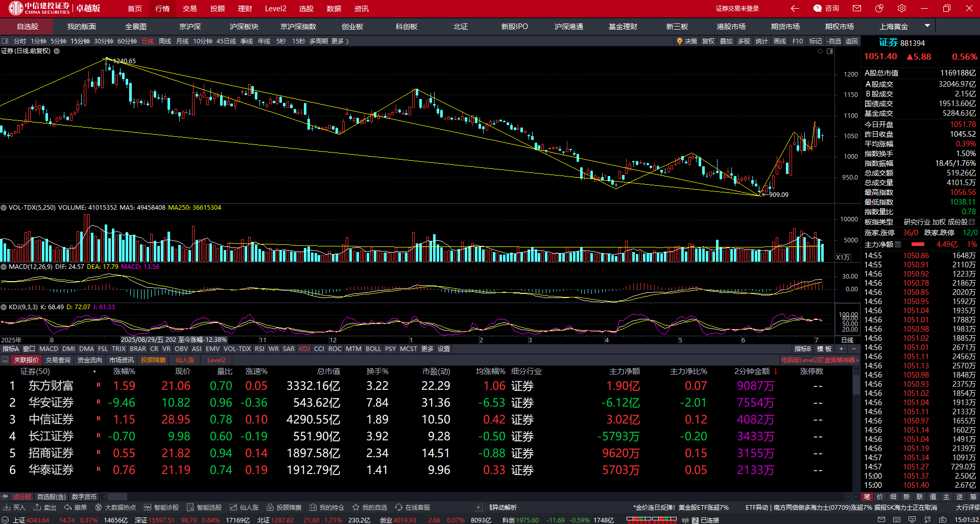980x524 pixels.
Task: Switch to the 创业板 market tab
Action: click(x=352, y=27)
